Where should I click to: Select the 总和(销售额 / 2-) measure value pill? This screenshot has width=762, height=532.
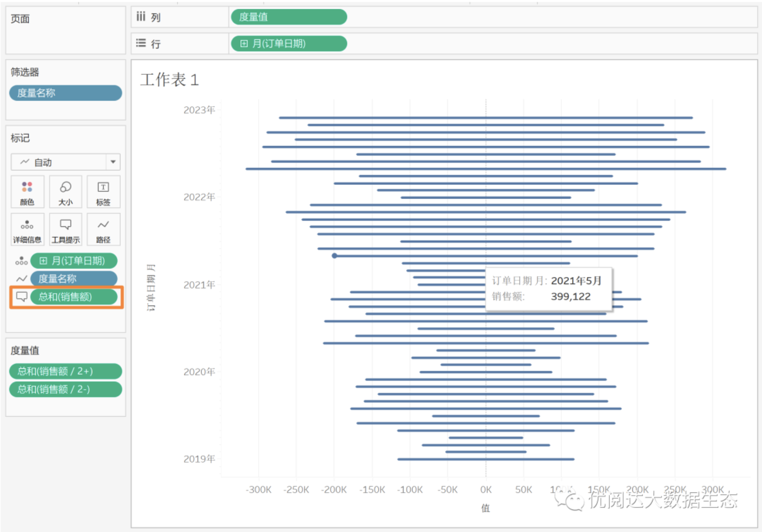[65, 389]
